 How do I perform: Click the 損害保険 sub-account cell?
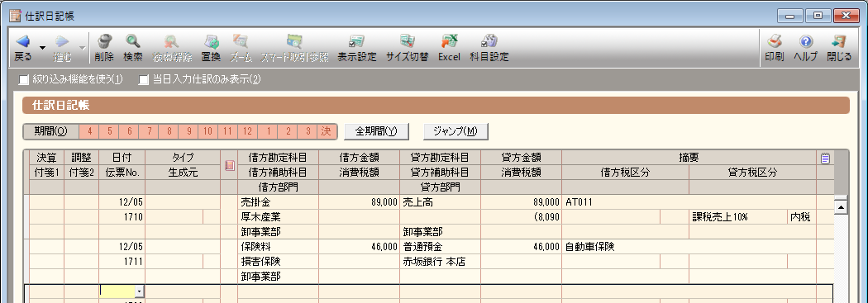pyautogui.click(x=279, y=261)
